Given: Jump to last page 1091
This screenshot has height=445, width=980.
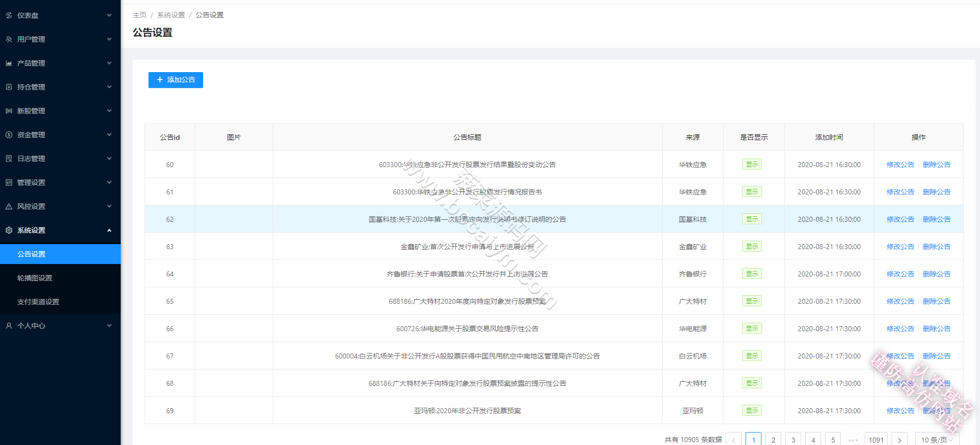Looking at the screenshot, I should coord(876,440).
